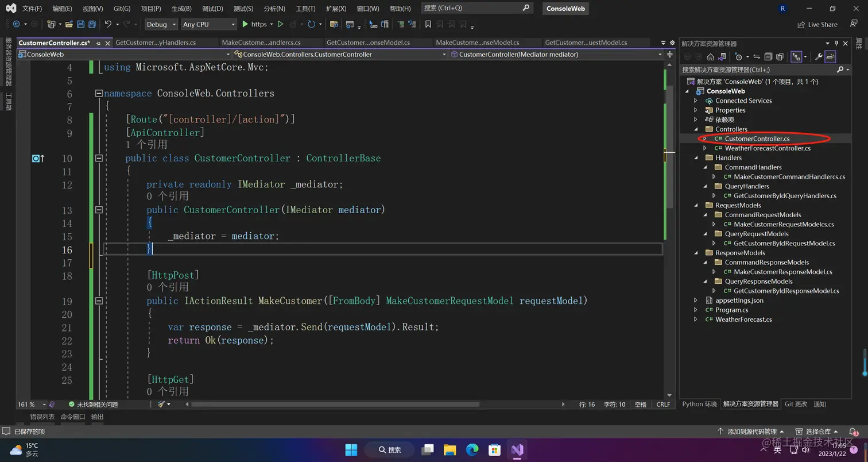Viewport: 868px width, 462px height.
Task: Collapse the Controllers folder
Action: (696, 129)
